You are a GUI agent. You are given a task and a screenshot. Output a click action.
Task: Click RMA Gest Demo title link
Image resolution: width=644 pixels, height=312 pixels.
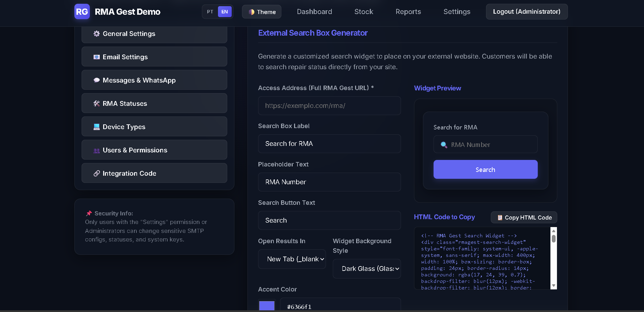pos(127,12)
